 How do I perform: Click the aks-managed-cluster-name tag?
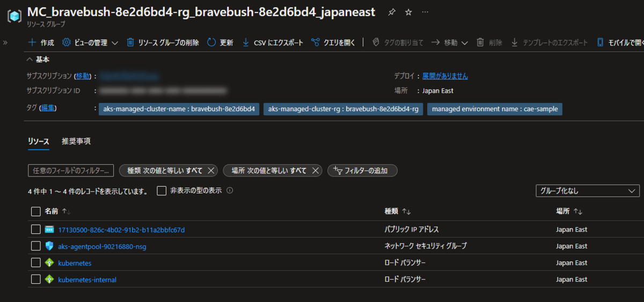tap(179, 109)
